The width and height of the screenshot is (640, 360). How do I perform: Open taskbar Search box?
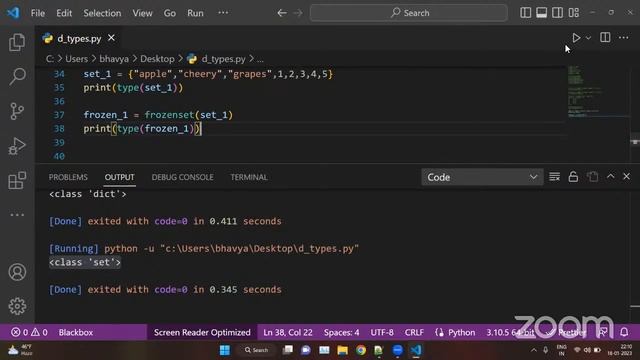tap(256, 350)
